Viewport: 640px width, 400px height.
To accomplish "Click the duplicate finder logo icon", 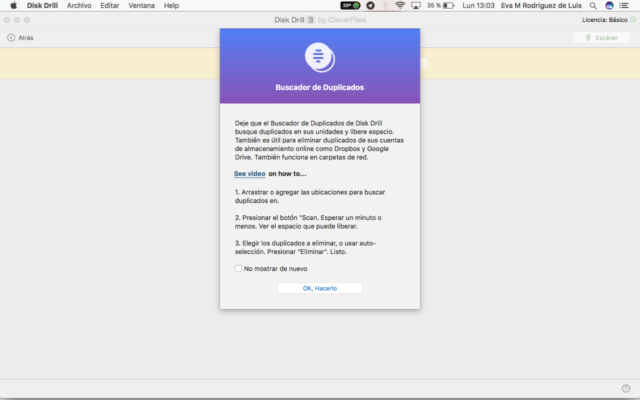I will pos(320,58).
